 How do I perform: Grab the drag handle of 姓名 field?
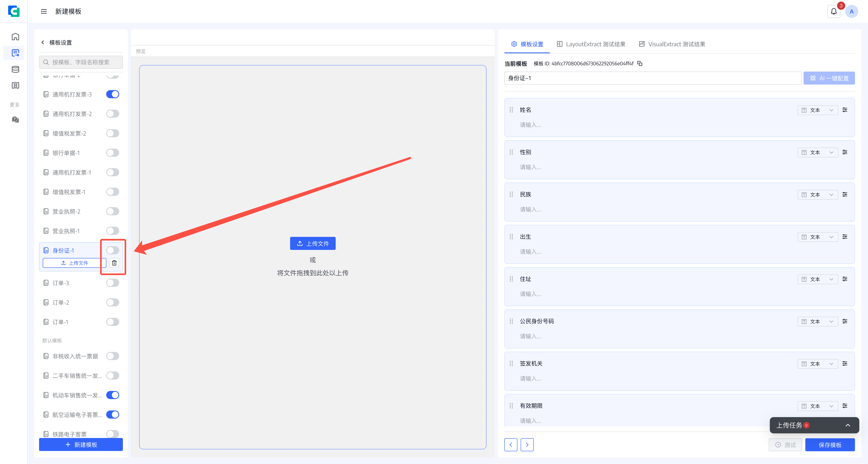tap(511, 110)
